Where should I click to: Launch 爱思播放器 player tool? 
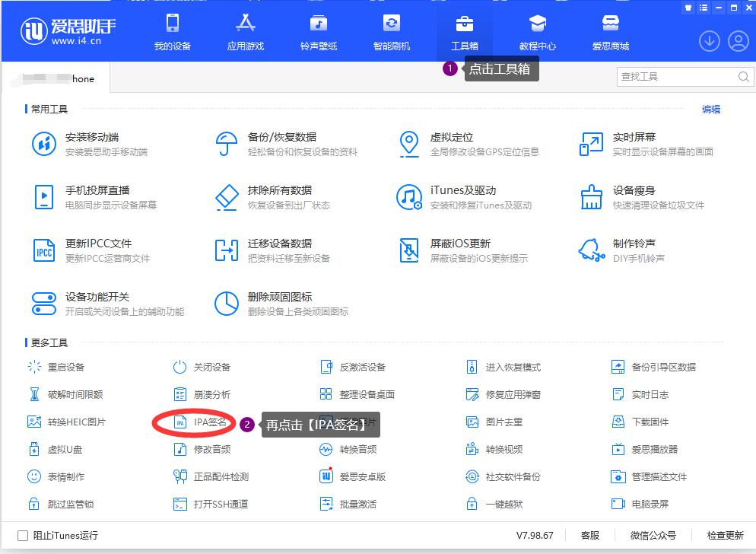pyautogui.click(x=645, y=450)
